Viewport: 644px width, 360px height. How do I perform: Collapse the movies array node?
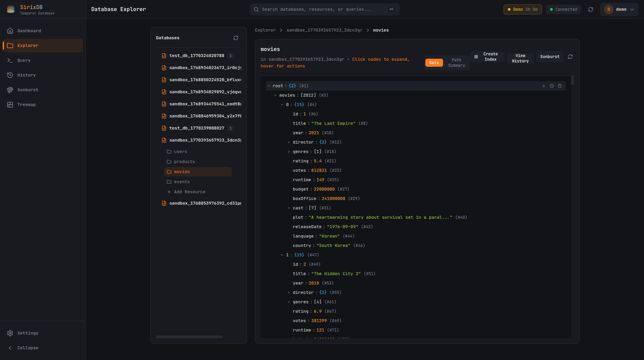[276, 95]
